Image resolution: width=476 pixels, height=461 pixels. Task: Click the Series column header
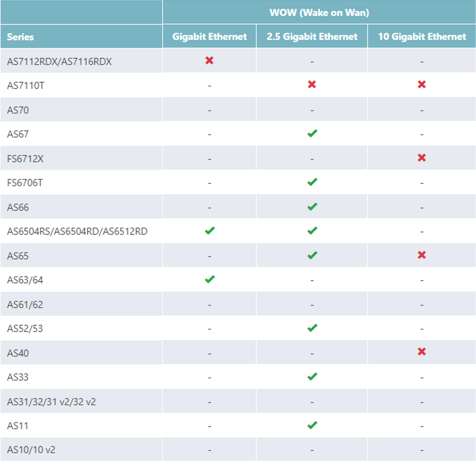21,37
